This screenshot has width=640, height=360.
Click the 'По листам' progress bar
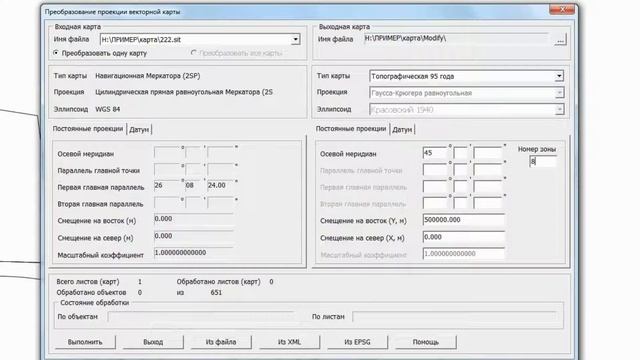(454, 317)
